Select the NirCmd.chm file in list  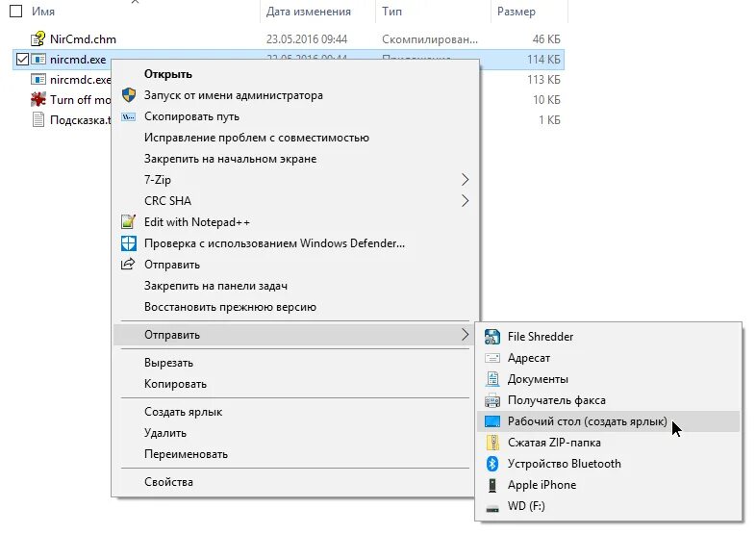(83, 39)
